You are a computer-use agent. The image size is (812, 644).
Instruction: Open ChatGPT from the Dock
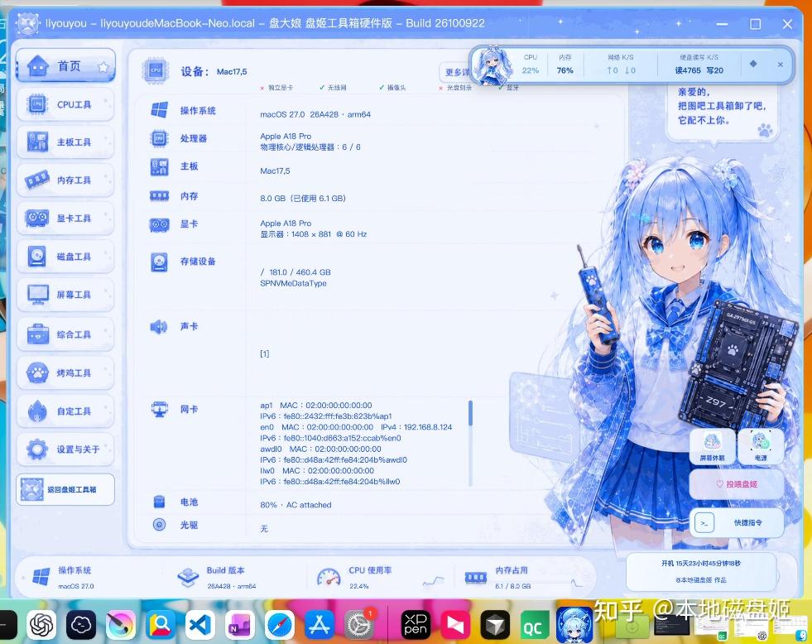(x=41, y=625)
